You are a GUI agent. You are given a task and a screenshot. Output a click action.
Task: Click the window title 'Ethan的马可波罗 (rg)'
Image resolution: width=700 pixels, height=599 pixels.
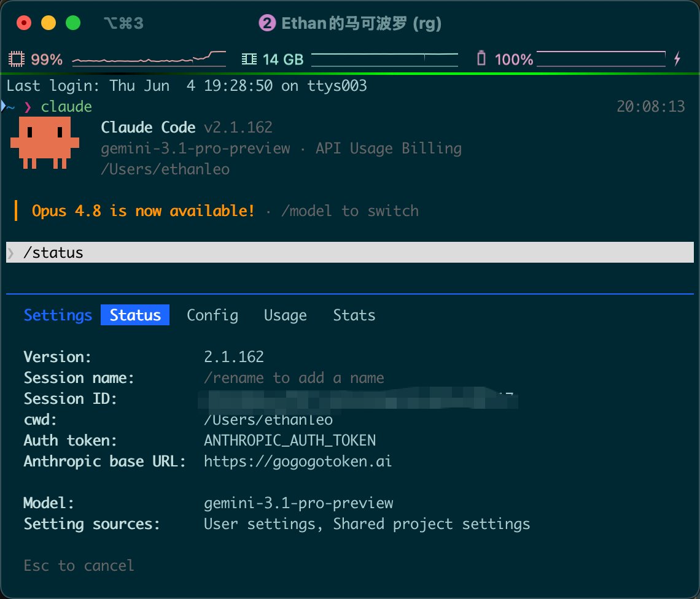(361, 23)
